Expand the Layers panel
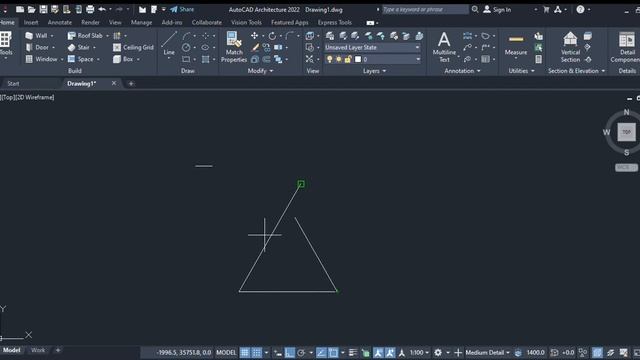Screen dimensions: 640x360 tap(374, 71)
